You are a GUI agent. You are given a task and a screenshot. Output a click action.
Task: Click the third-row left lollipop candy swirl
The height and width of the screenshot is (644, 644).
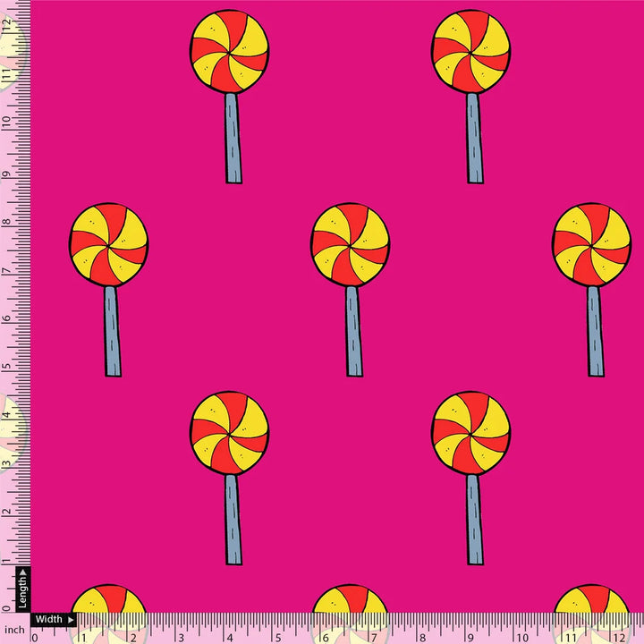(229, 432)
